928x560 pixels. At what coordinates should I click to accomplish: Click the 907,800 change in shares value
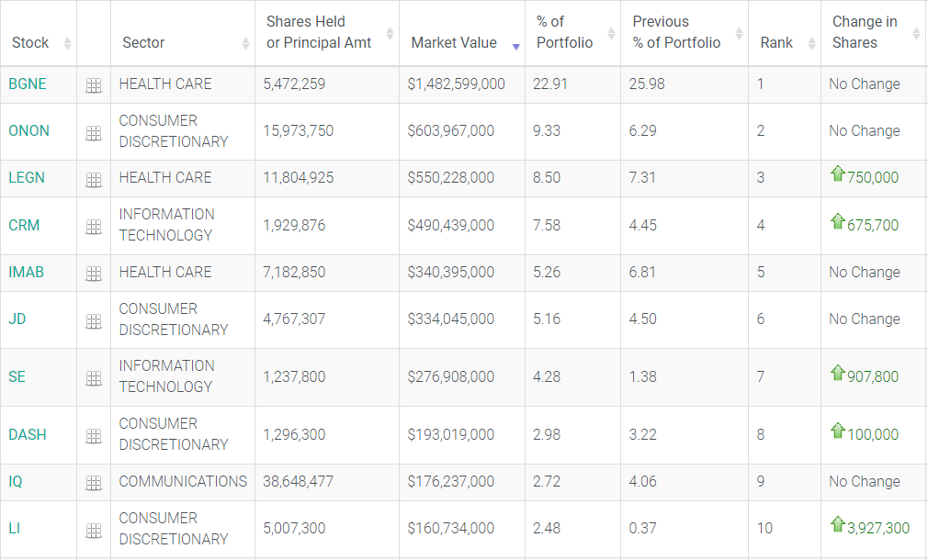[x=873, y=376]
